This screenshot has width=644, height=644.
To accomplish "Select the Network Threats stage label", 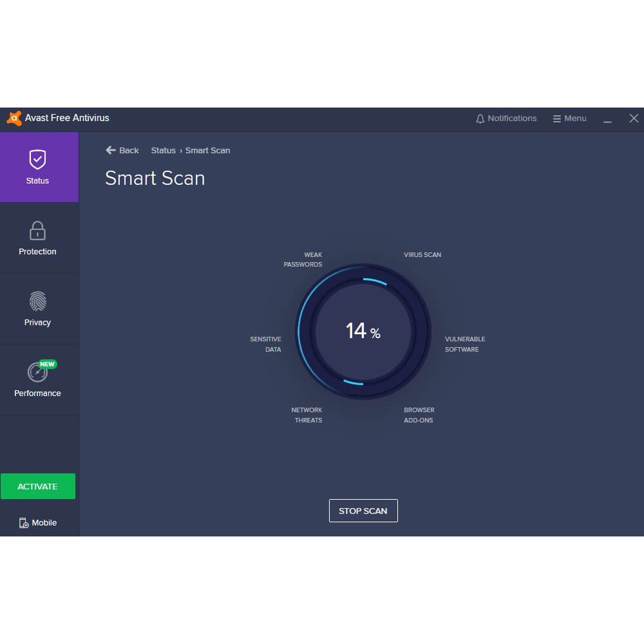I will point(307,415).
